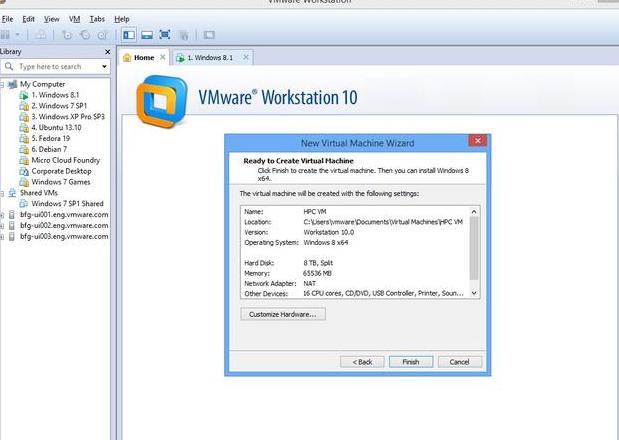
Task: Click the power state toolbar icon
Action: [5, 35]
